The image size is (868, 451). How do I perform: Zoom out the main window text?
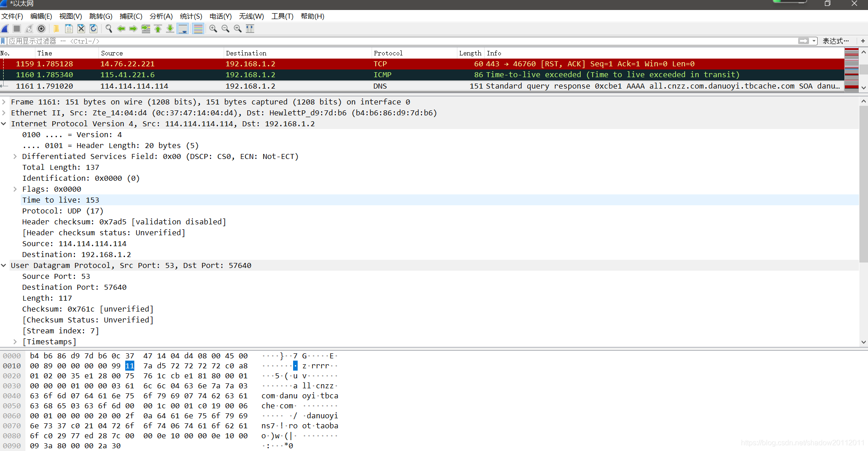click(x=226, y=29)
